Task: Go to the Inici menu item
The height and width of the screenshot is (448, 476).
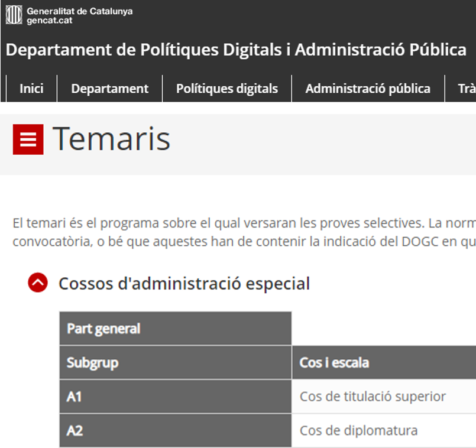Action: (31, 89)
